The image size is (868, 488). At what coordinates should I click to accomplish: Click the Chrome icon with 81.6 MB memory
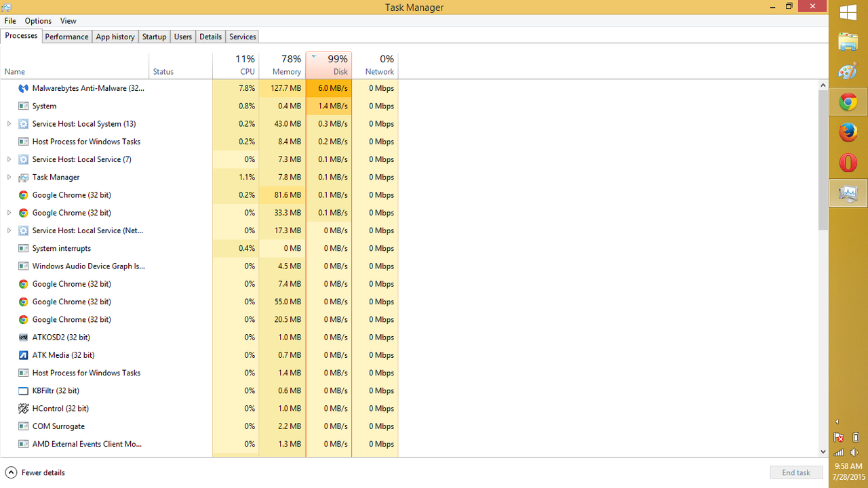(x=24, y=195)
